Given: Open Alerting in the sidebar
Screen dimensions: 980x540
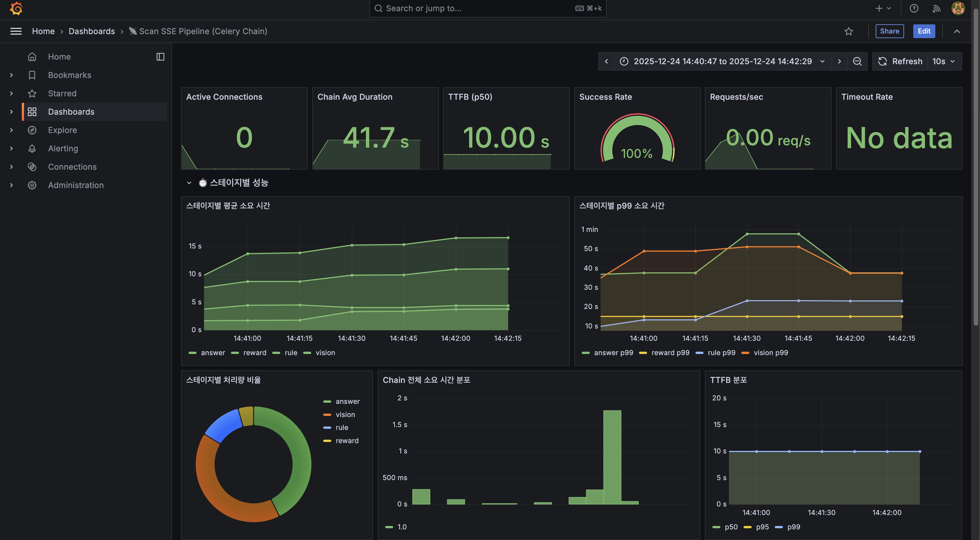Looking at the screenshot, I should pos(63,148).
